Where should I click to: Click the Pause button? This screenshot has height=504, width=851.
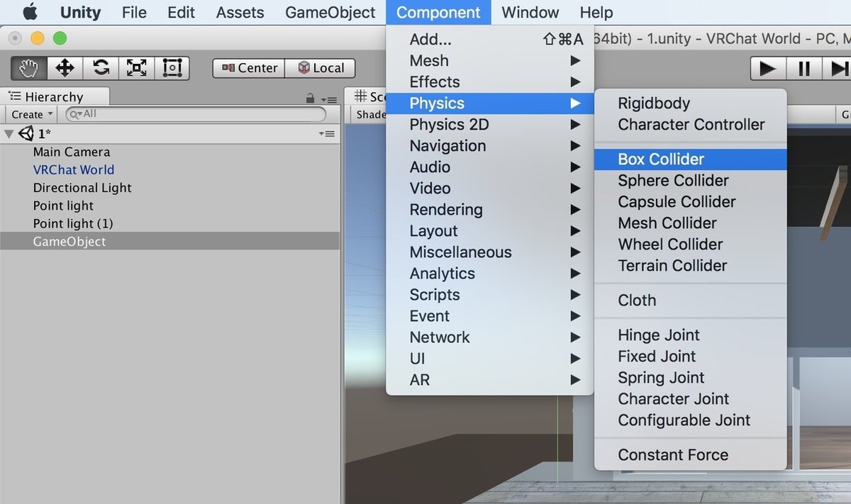[803, 69]
